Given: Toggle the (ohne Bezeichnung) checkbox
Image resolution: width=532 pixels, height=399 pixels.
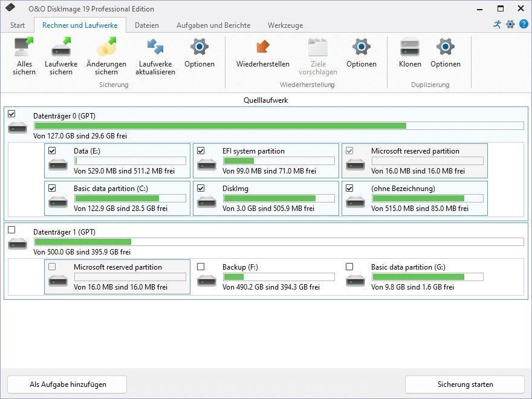Looking at the screenshot, I should click(349, 188).
